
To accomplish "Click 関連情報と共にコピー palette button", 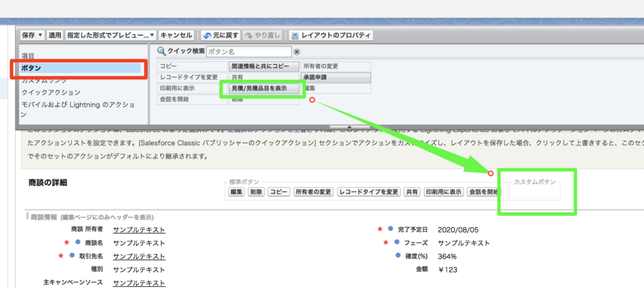I will pyautogui.click(x=264, y=66).
